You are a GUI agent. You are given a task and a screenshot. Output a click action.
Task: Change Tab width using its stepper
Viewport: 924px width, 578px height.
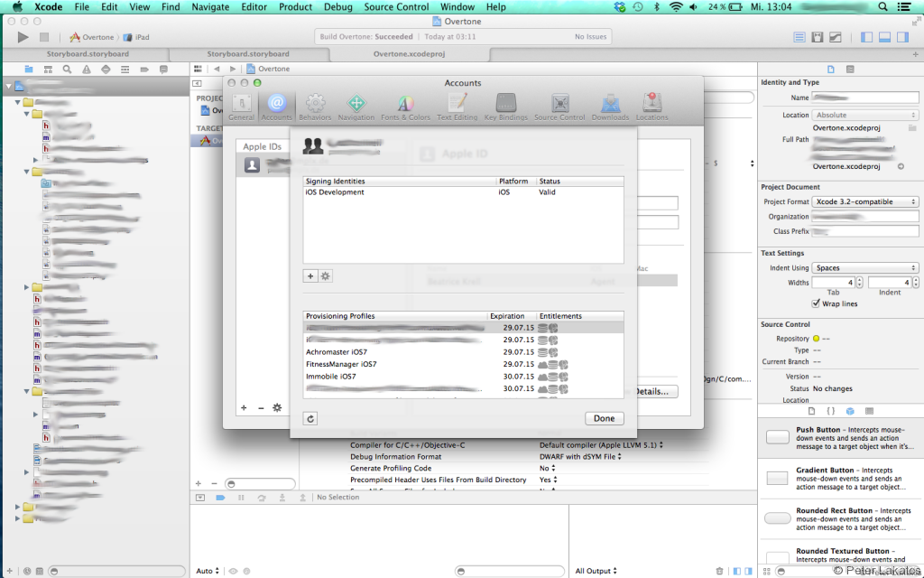pyautogui.click(x=860, y=283)
